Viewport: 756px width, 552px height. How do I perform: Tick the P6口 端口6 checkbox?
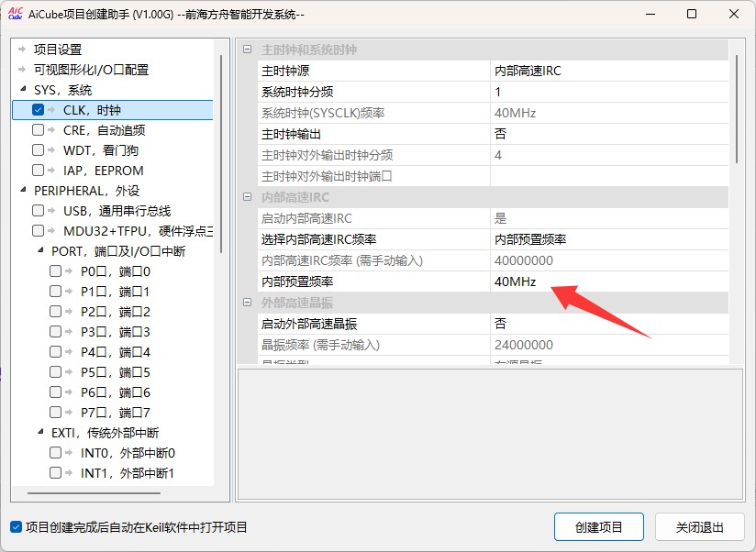(55, 392)
